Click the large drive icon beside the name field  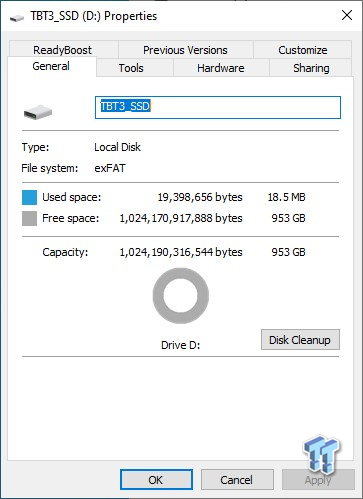(x=38, y=112)
